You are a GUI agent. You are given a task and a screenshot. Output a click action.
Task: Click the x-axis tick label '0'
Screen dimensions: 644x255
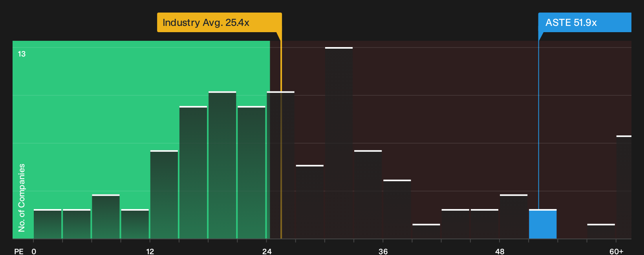(34, 251)
